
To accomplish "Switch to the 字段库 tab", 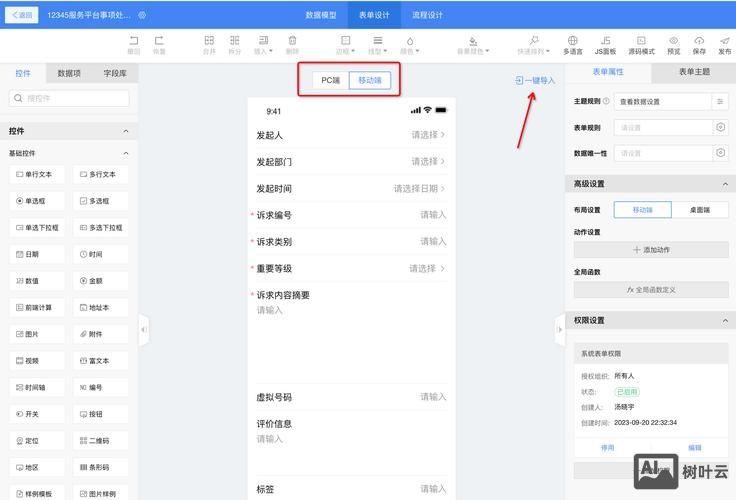I will coord(115,73).
